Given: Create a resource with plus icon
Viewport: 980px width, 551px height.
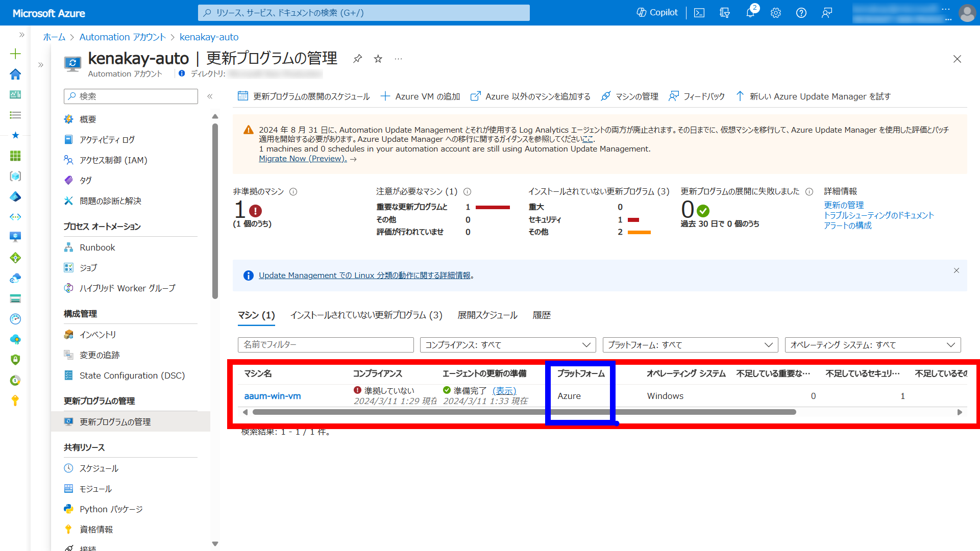Looking at the screenshot, I should [x=15, y=54].
